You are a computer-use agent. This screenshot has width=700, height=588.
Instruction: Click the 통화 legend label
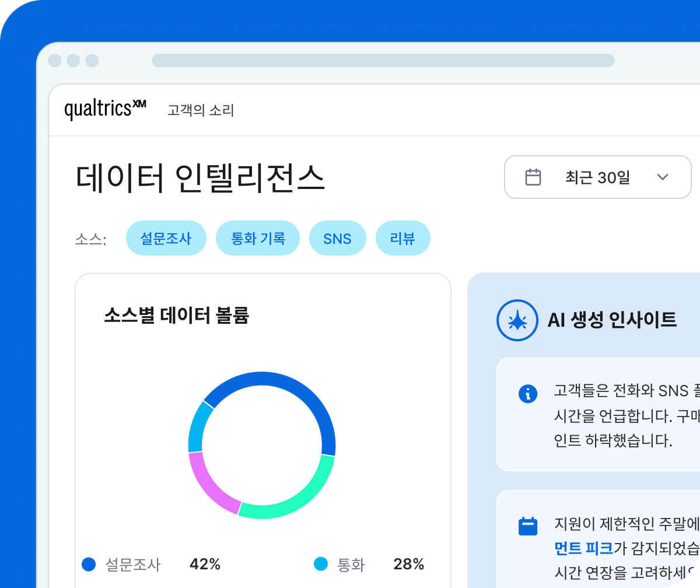(351, 564)
